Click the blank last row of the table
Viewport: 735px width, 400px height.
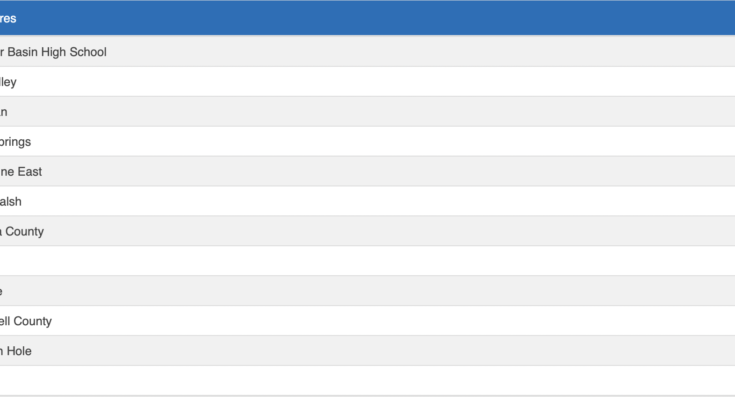pyautogui.click(x=367, y=381)
